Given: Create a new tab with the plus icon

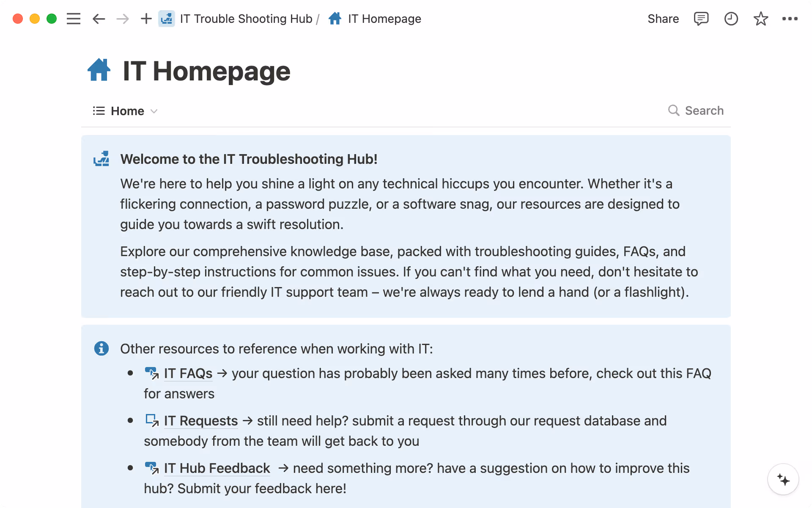Looking at the screenshot, I should (146, 19).
